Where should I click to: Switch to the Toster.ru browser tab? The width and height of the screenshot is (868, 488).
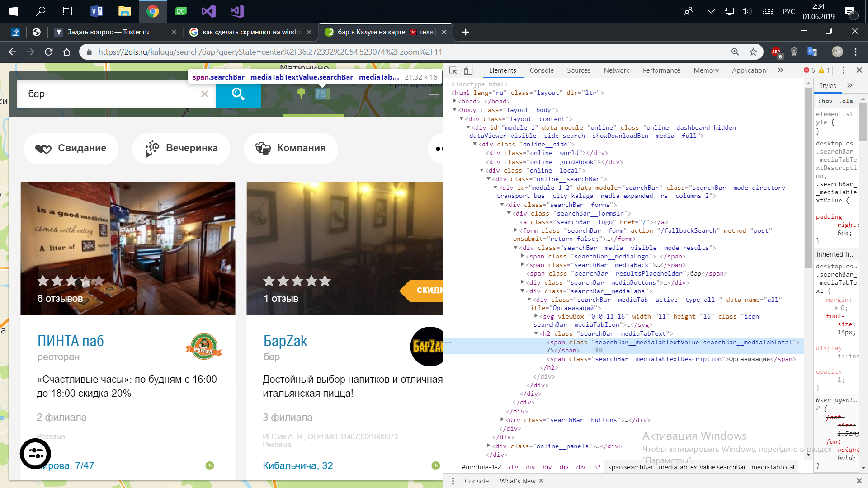[115, 32]
